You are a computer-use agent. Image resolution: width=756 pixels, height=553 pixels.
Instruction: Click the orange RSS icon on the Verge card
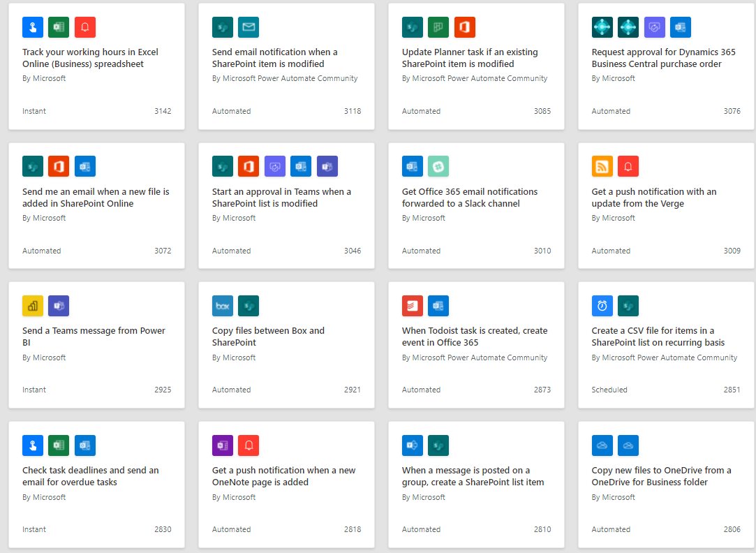click(602, 166)
